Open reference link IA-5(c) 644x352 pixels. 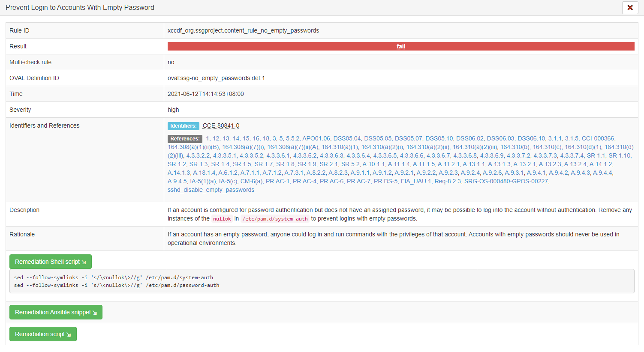point(228,181)
